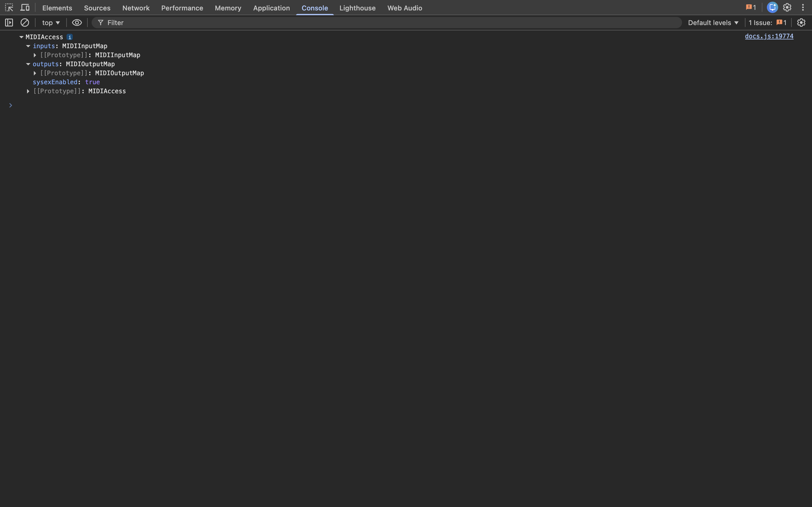This screenshot has width=812, height=507.
Task: Open DevTools settings gear in top bar
Action: pos(787,7)
